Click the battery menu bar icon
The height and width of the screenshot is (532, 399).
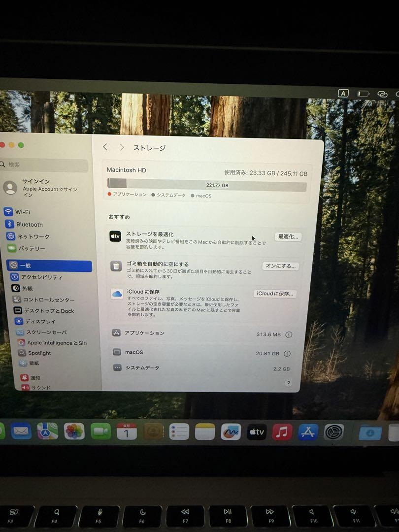364,93
